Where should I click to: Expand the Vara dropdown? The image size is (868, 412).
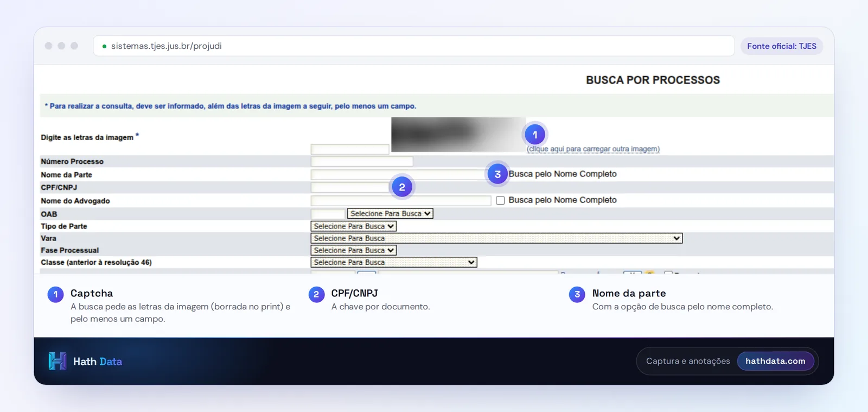click(496, 238)
